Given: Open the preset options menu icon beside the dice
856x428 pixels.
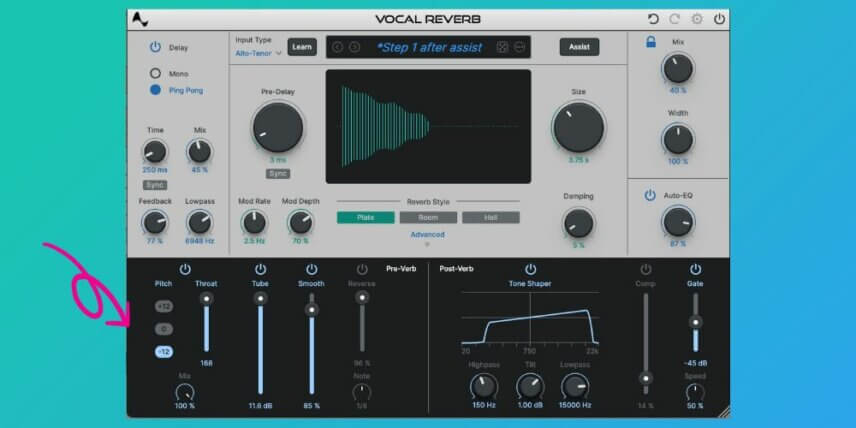Looking at the screenshot, I should pos(519,47).
